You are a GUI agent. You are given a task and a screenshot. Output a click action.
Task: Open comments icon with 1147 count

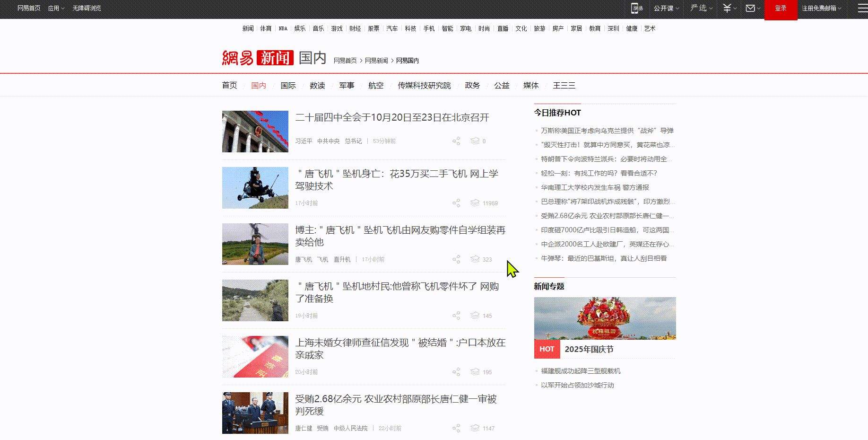(475, 428)
